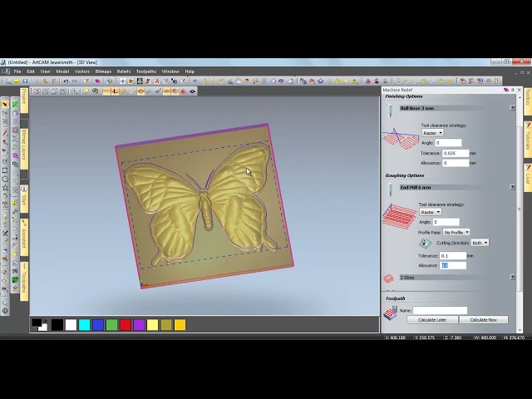Open Finishing tool clearance strategy Raster dropdown
The width and height of the screenshot is (532, 399).
tap(432, 133)
